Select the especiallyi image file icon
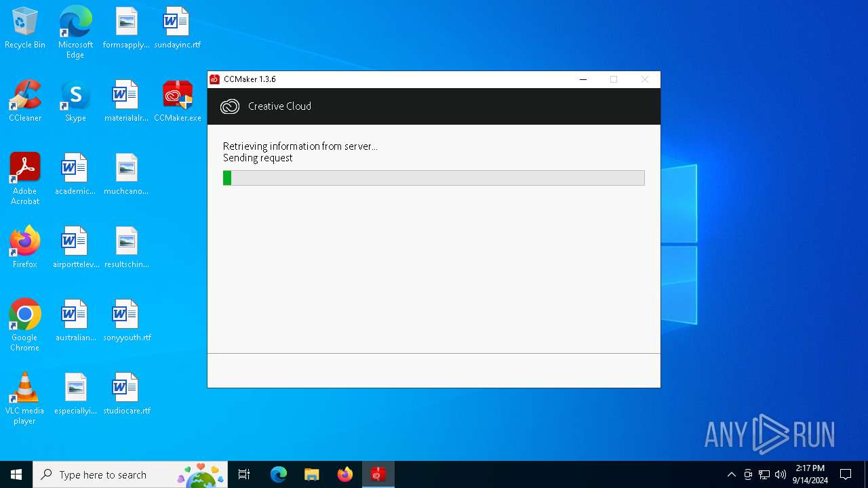Screen dimensions: 868x488 [75, 394]
